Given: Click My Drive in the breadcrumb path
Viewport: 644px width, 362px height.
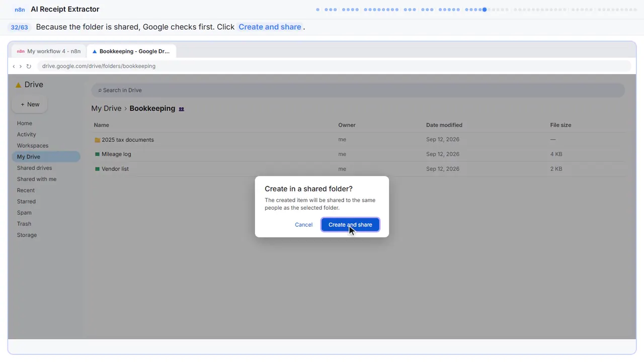Looking at the screenshot, I should 106,109.
